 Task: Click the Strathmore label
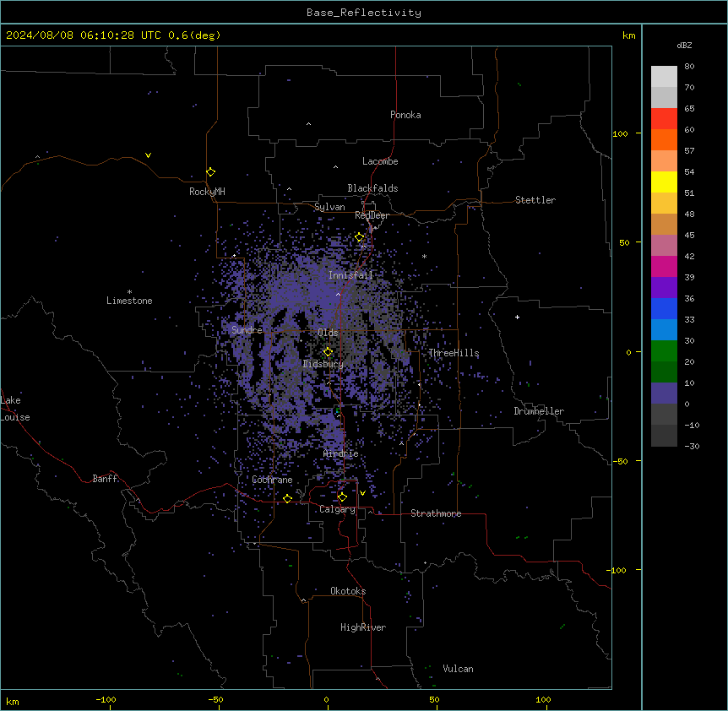436,513
